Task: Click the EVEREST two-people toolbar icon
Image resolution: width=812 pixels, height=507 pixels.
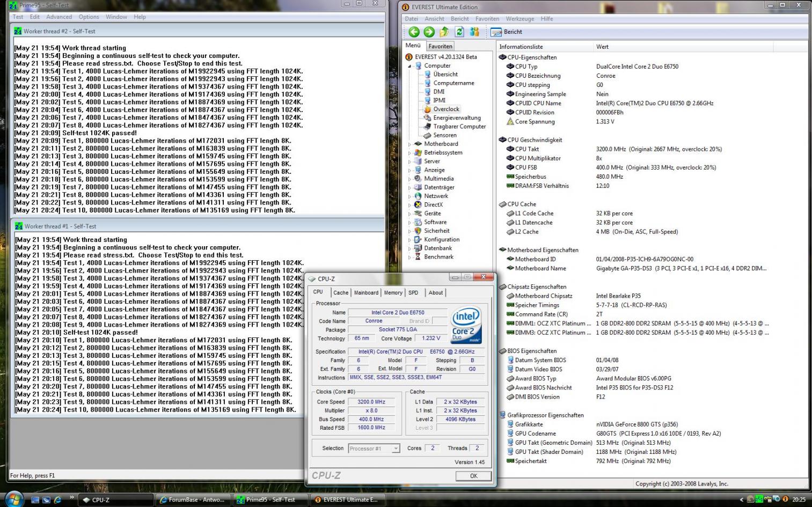Action: (x=474, y=32)
